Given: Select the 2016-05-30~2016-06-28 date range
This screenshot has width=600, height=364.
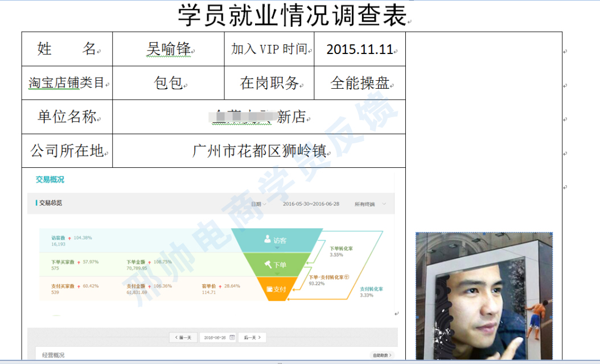Looking at the screenshot, I should [x=311, y=204].
